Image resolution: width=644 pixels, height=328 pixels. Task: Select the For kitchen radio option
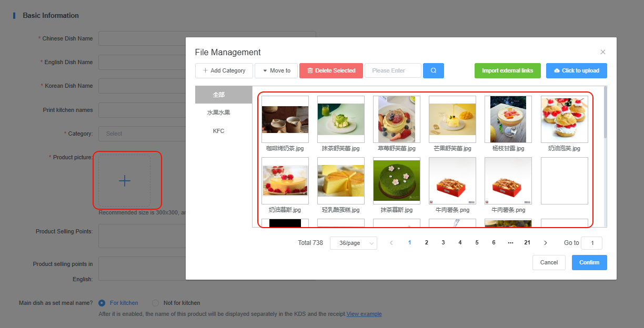(102, 303)
